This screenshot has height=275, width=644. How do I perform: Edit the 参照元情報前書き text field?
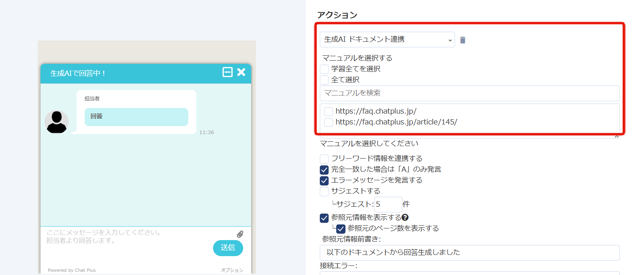(469, 253)
